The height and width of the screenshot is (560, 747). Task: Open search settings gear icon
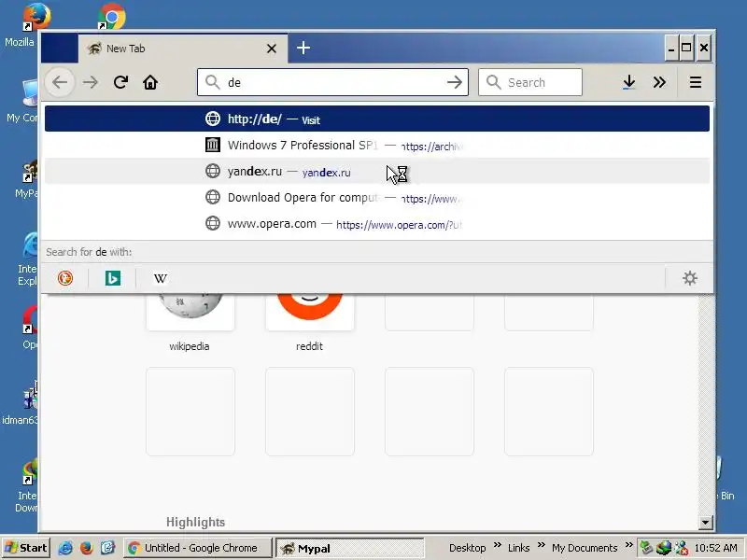(x=690, y=278)
